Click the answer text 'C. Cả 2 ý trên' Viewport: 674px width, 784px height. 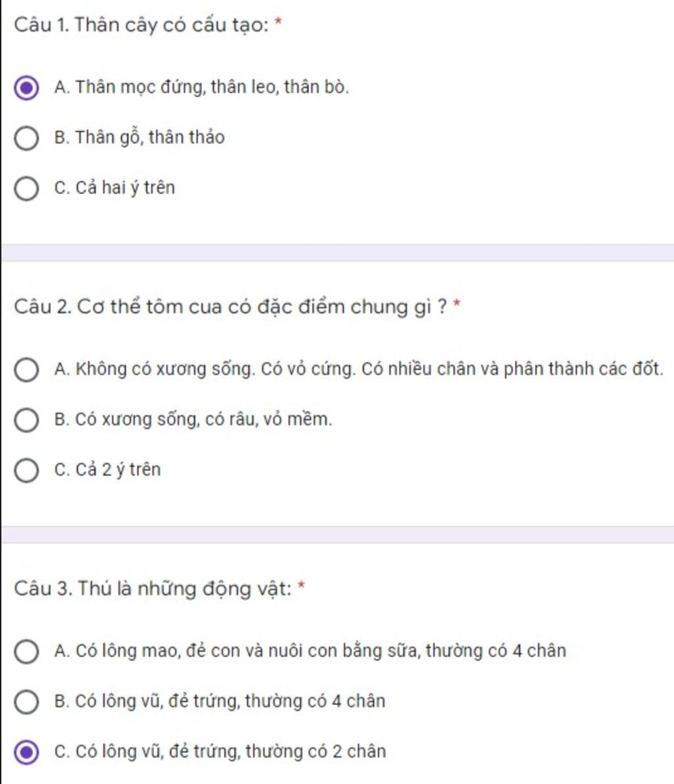coord(107,470)
